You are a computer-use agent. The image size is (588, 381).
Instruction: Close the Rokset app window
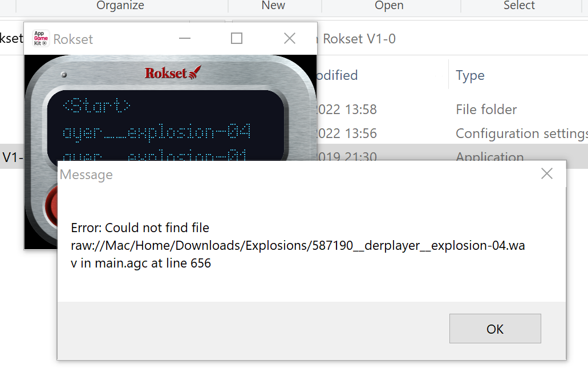[290, 38]
